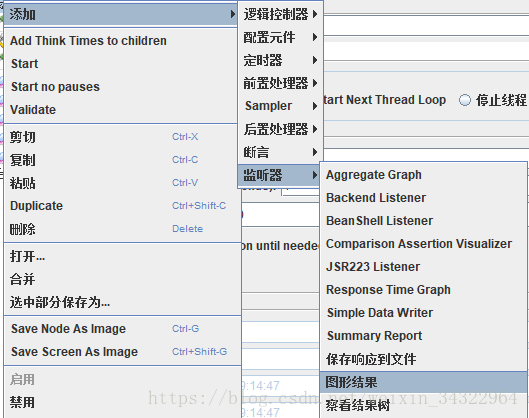
Task: Choose Add Think Times to children
Action: tap(120, 41)
